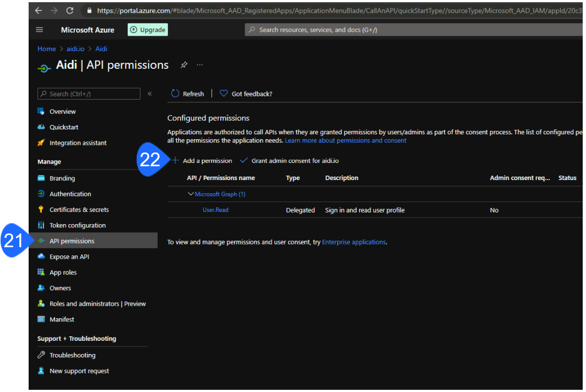The height and width of the screenshot is (392, 586).
Task: Open the ellipsis more options menu
Action: (x=200, y=64)
